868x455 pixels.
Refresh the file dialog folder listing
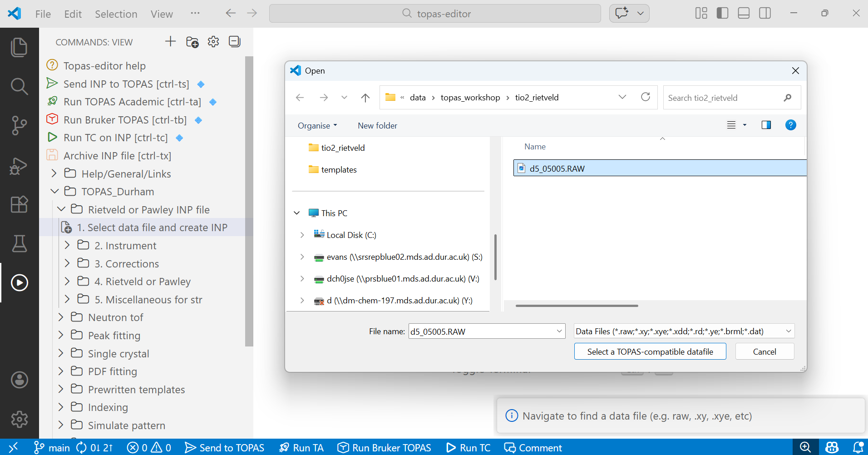pyautogui.click(x=645, y=97)
